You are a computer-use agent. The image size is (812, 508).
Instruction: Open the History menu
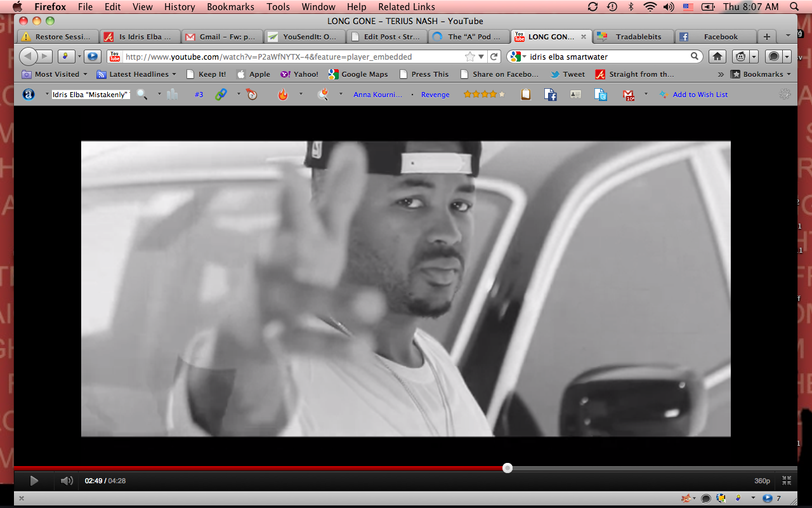(180, 7)
